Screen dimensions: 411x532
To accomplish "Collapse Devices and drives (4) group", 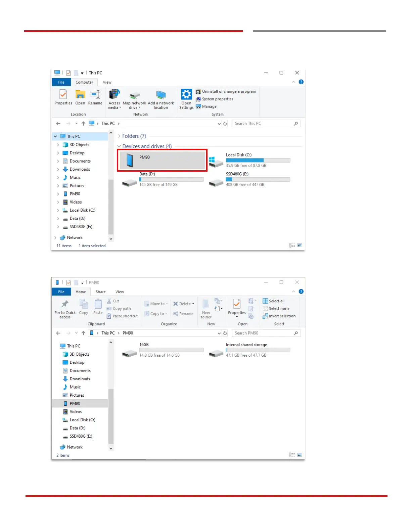I will coord(119,146).
